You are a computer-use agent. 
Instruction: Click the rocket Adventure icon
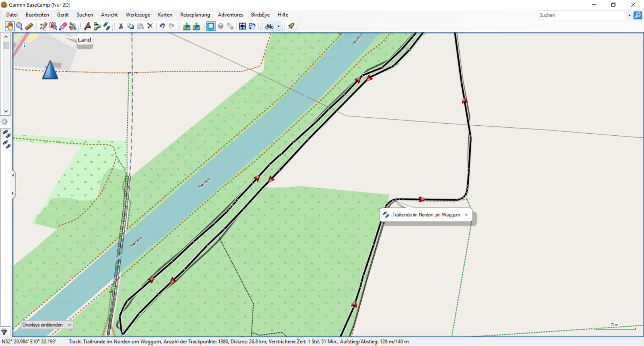point(291,26)
